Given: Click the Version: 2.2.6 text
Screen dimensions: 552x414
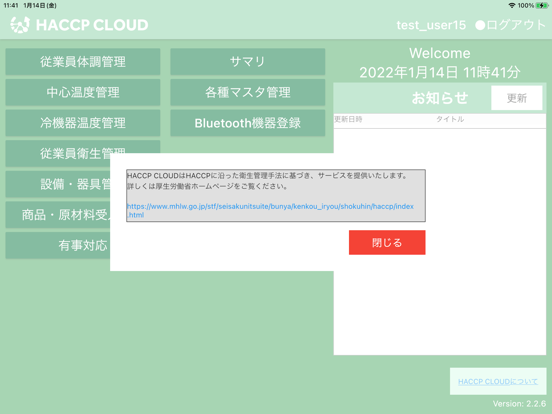Looking at the screenshot, I should (519, 404).
